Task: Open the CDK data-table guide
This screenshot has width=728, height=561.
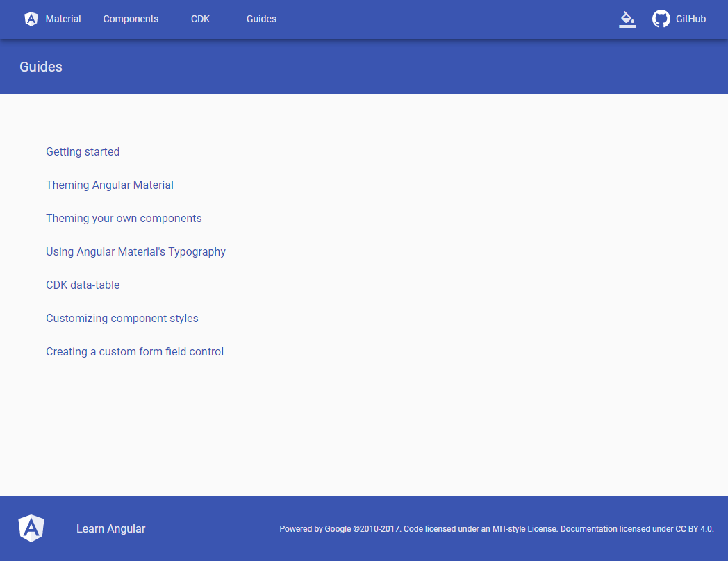Action: click(83, 285)
